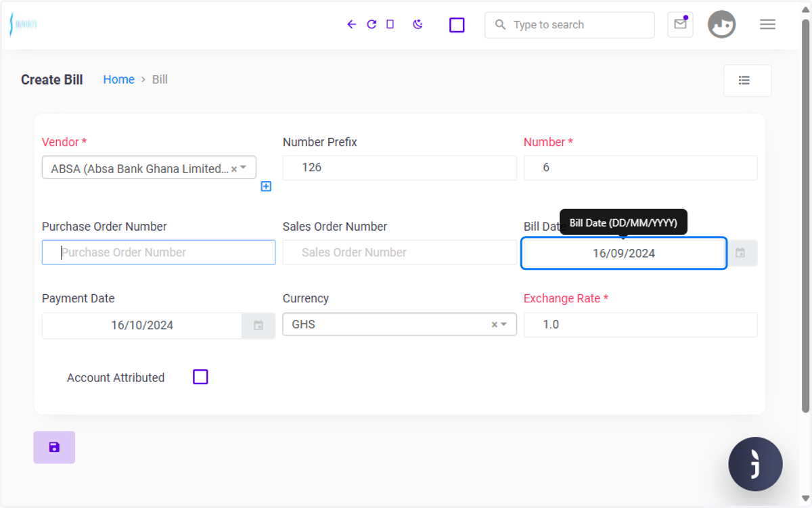Click the Payment Date input 16/10/2024

tap(142, 325)
